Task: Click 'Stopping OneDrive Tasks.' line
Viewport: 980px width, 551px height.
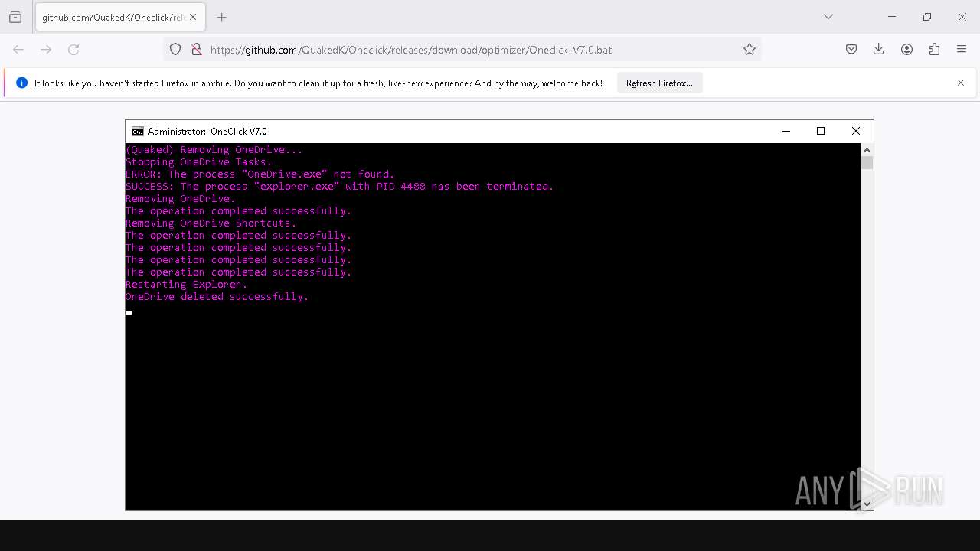Action: tap(199, 162)
